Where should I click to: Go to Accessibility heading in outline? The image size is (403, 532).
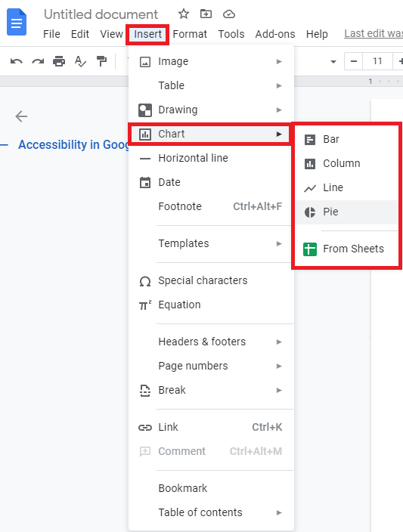(73, 145)
